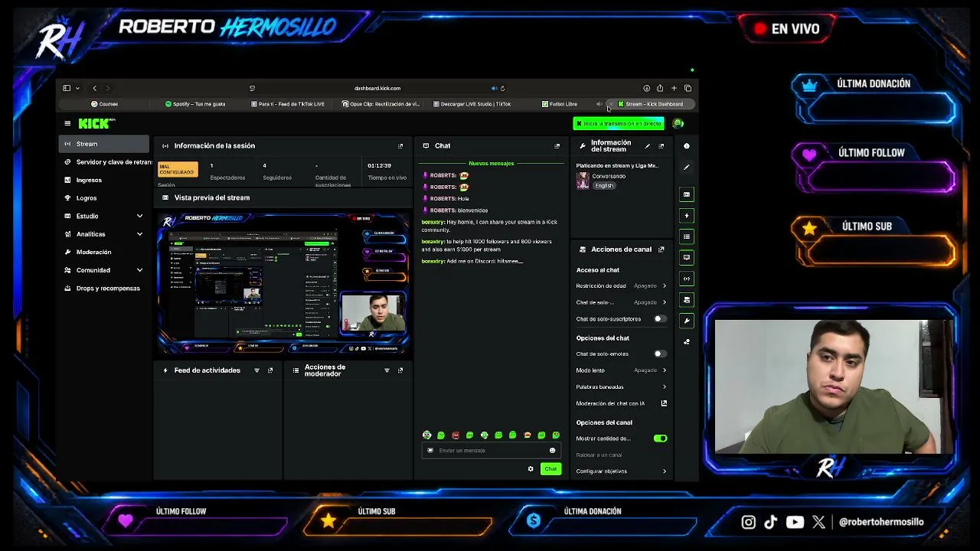Toggle Chat de solo-emotes switch
The image size is (980, 551).
pyautogui.click(x=659, y=354)
